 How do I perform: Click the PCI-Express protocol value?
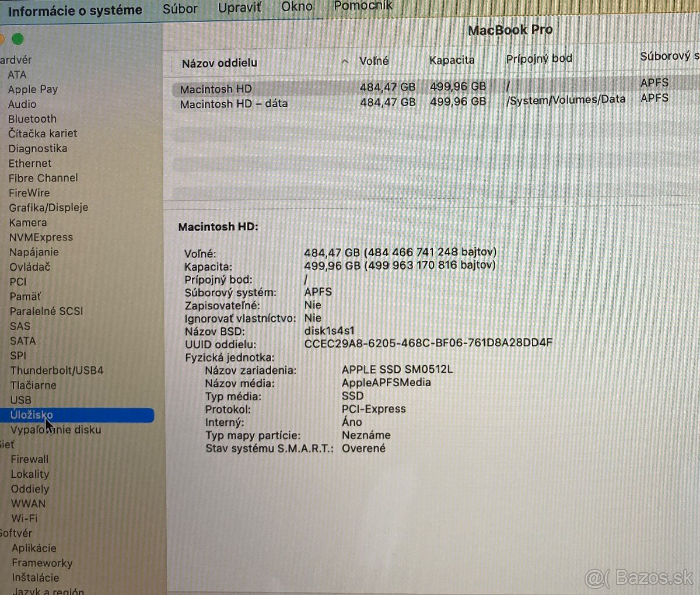(x=373, y=409)
